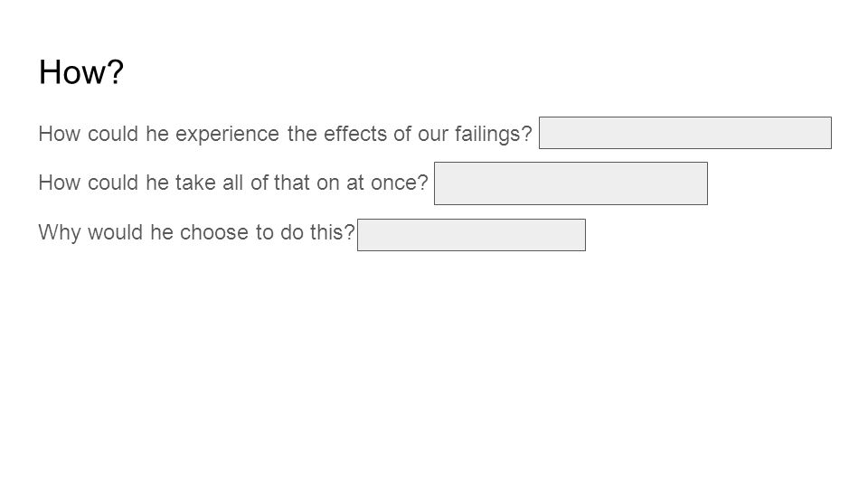This screenshot has width=868, height=488.
Task: Select the gray box after "do this?"
Action: [472, 235]
